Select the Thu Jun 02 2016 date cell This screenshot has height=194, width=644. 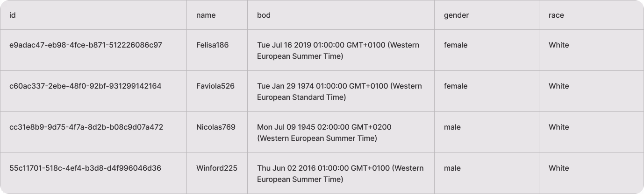[340, 173]
